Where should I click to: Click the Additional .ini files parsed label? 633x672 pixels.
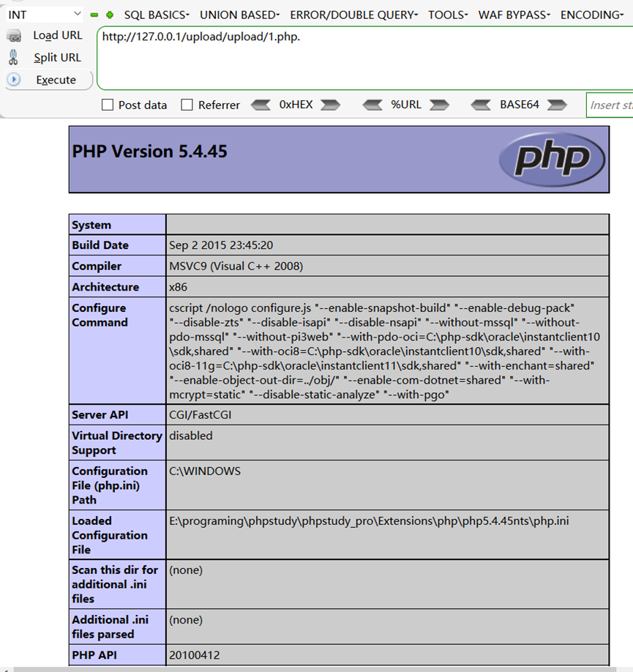pos(111,627)
